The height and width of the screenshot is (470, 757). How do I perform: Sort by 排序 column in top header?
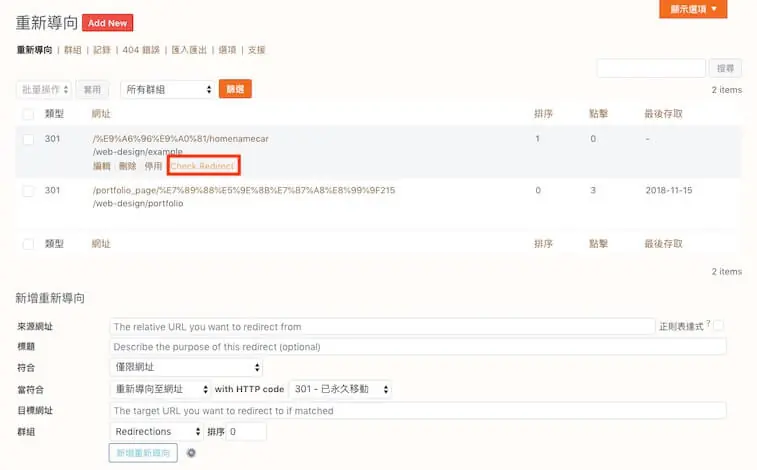[543, 114]
